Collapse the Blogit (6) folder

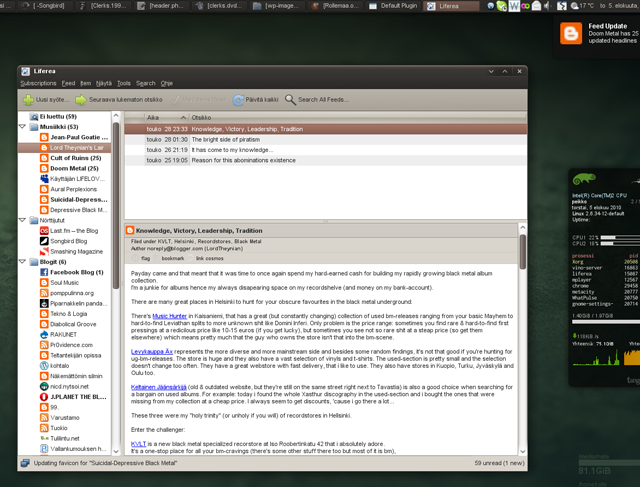coord(22,262)
